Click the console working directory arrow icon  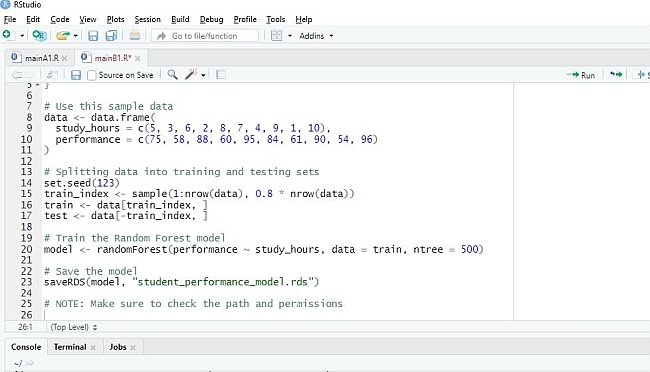[x=29, y=363]
